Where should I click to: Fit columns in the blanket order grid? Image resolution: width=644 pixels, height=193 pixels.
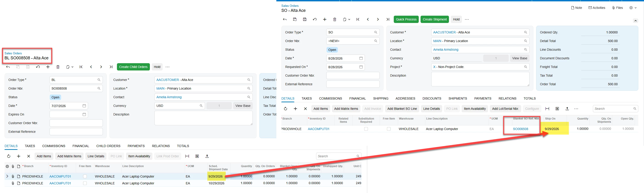coord(187,156)
